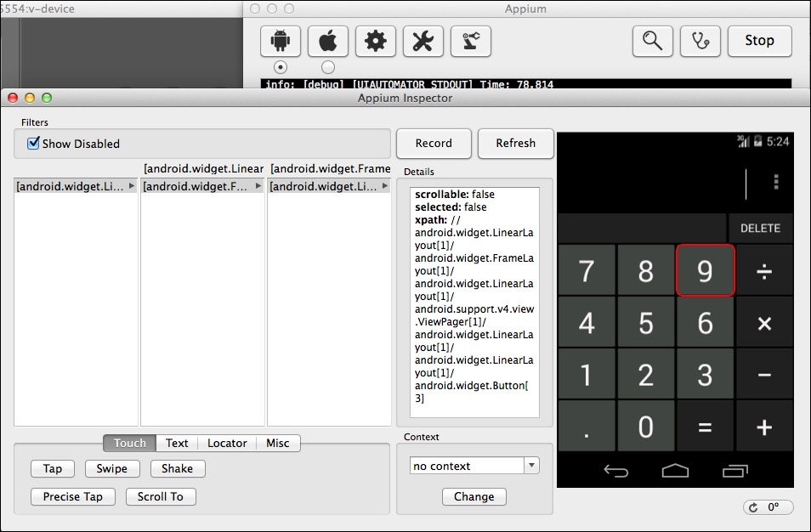Image resolution: width=811 pixels, height=532 pixels.
Task: Tap Android recent apps icon
Action: (735, 471)
